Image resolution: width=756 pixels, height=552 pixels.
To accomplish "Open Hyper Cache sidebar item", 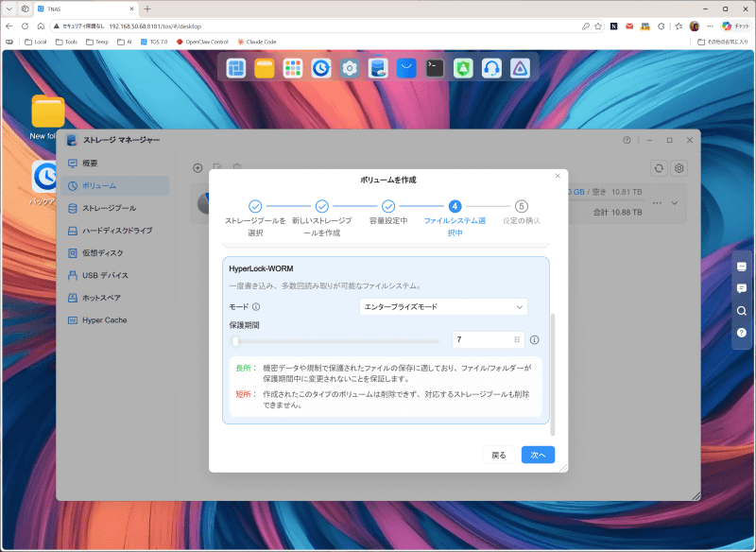I will click(x=115, y=320).
